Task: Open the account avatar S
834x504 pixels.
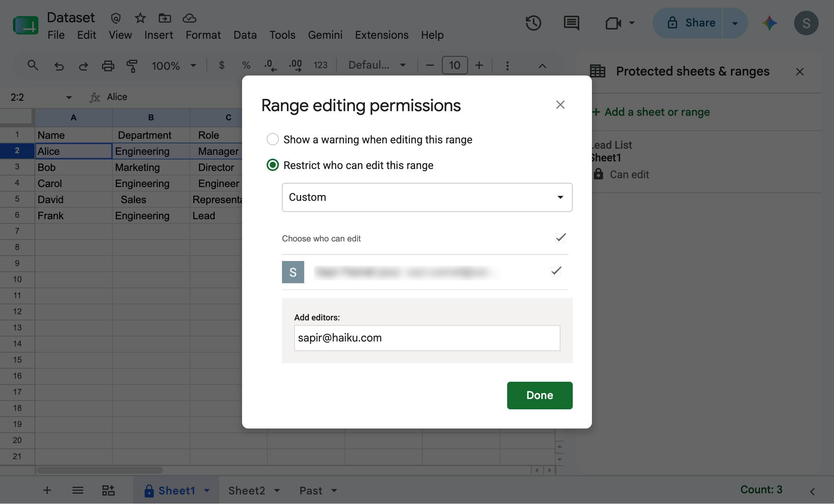Action: [x=806, y=23]
